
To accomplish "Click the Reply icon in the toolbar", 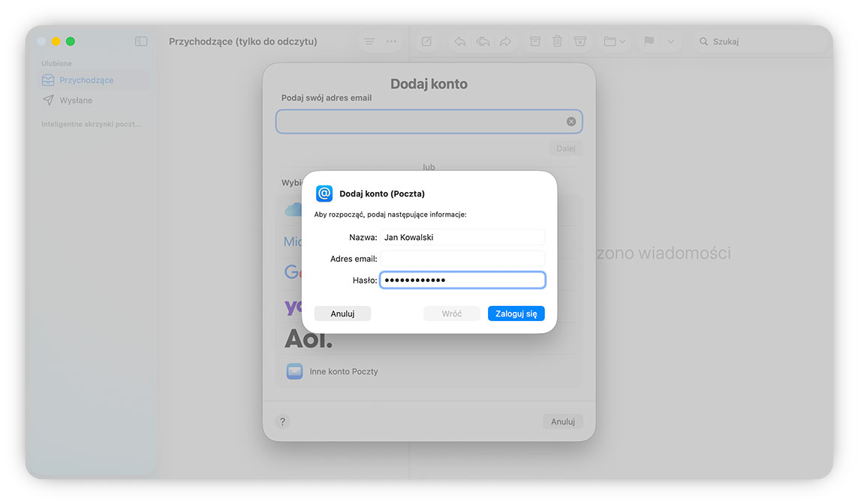I will [x=459, y=41].
